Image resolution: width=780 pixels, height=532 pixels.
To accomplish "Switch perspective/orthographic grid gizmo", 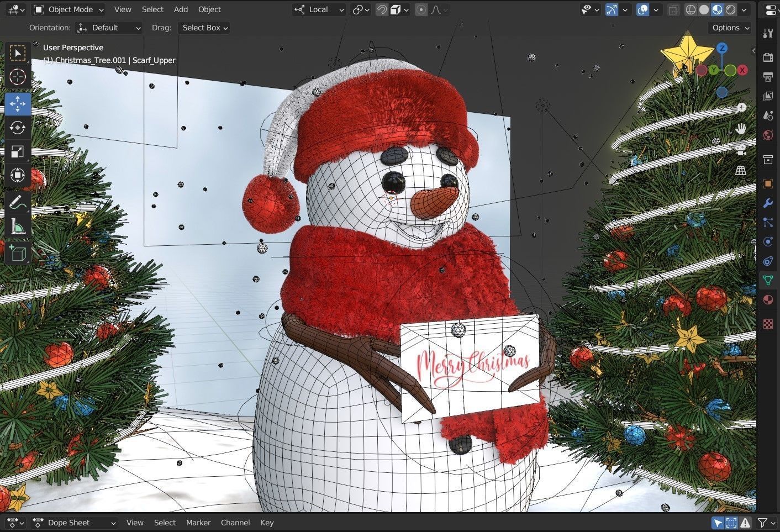I will coord(741,170).
